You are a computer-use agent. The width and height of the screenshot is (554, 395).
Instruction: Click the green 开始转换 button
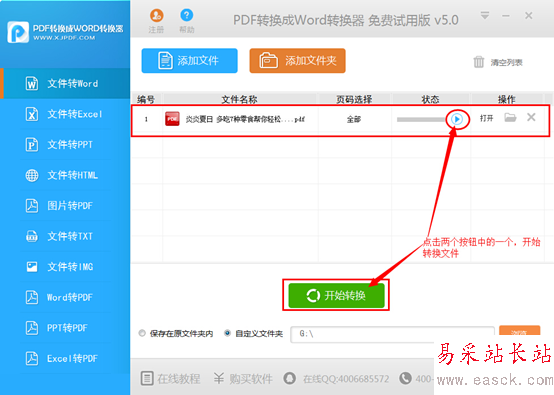click(336, 295)
